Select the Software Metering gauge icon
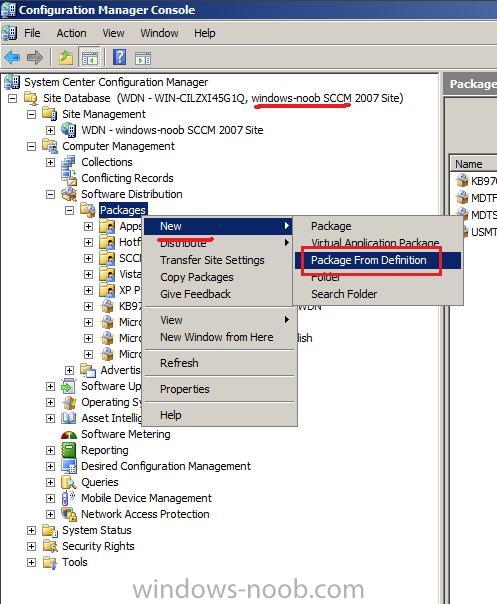 pos(69,435)
